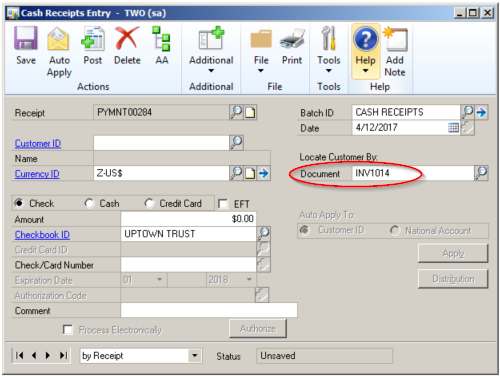Select the Check payment radio button

tap(19, 203)
